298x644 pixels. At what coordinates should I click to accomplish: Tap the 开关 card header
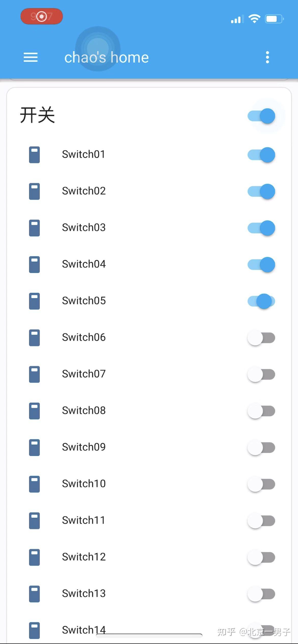click(37, 115)
